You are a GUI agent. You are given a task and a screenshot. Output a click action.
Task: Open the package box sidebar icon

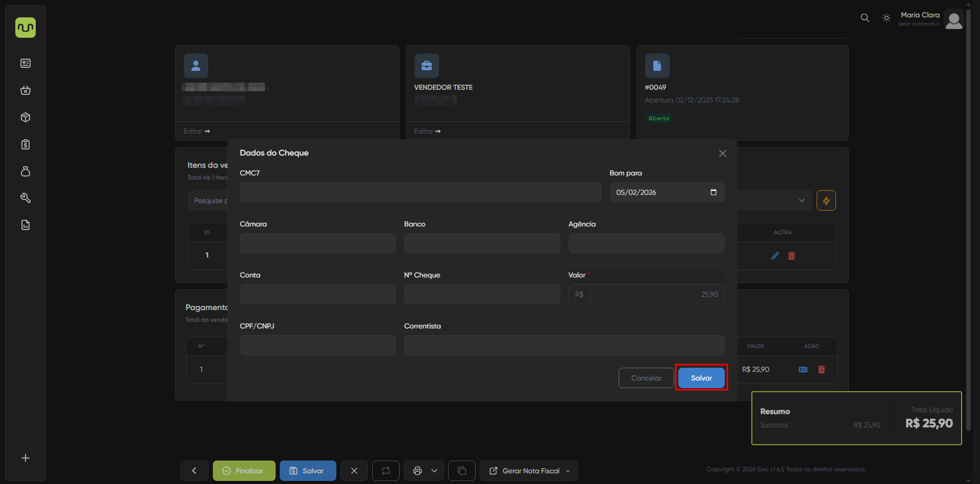pyautogui.click(x=26, y=117)
